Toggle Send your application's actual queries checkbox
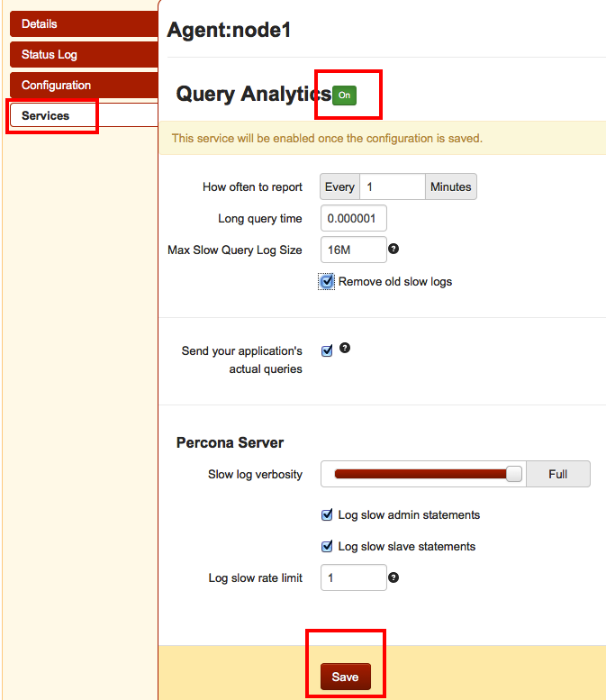 tap(327, 351)
